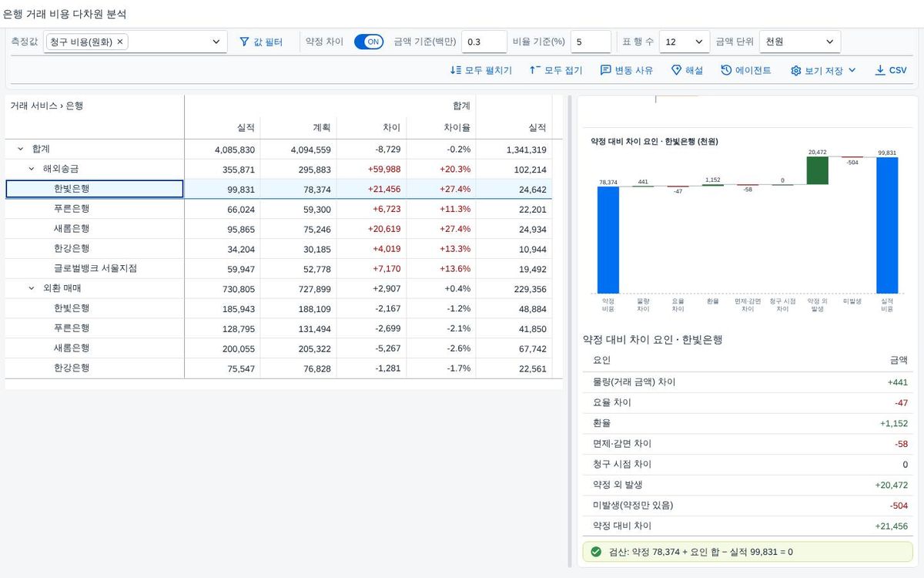924x578 pixels.
Task: Click the 200,055 실적 cell
Action: tap(223, 348)
